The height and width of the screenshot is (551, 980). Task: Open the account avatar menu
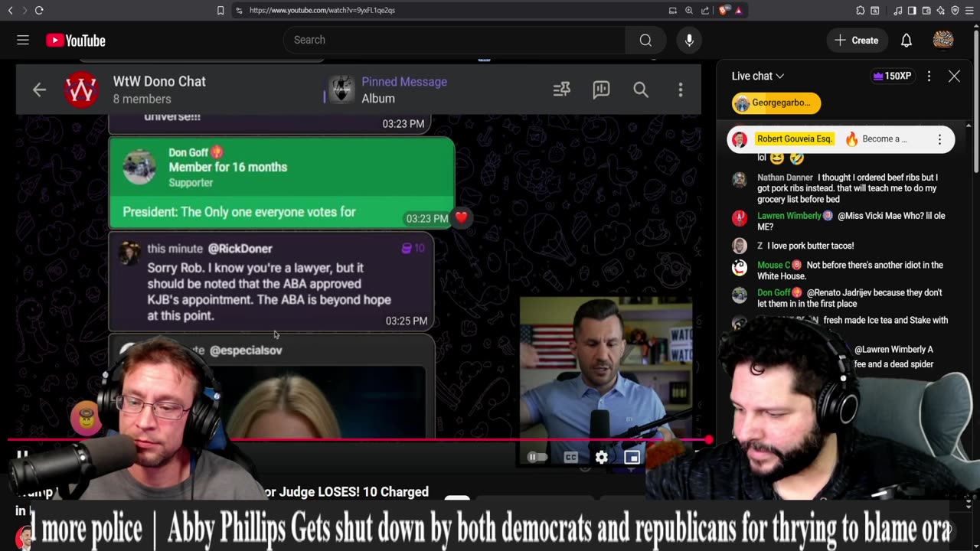(943, 41)
